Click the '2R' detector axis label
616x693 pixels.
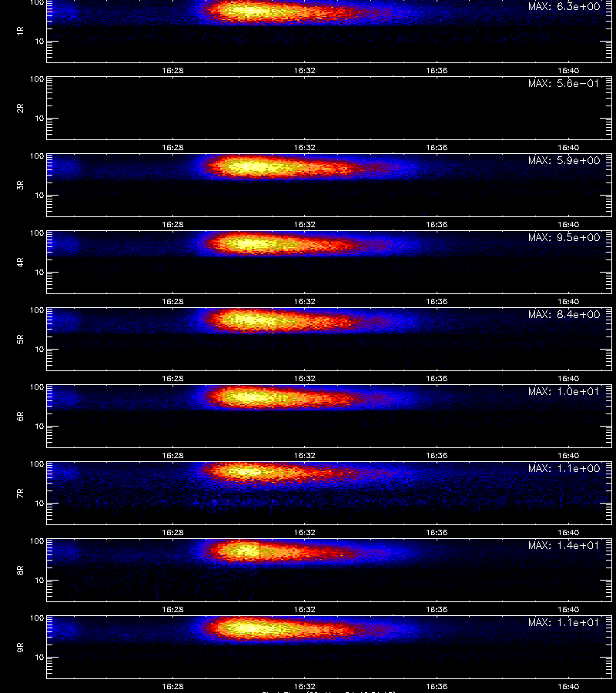coord(20,109)
